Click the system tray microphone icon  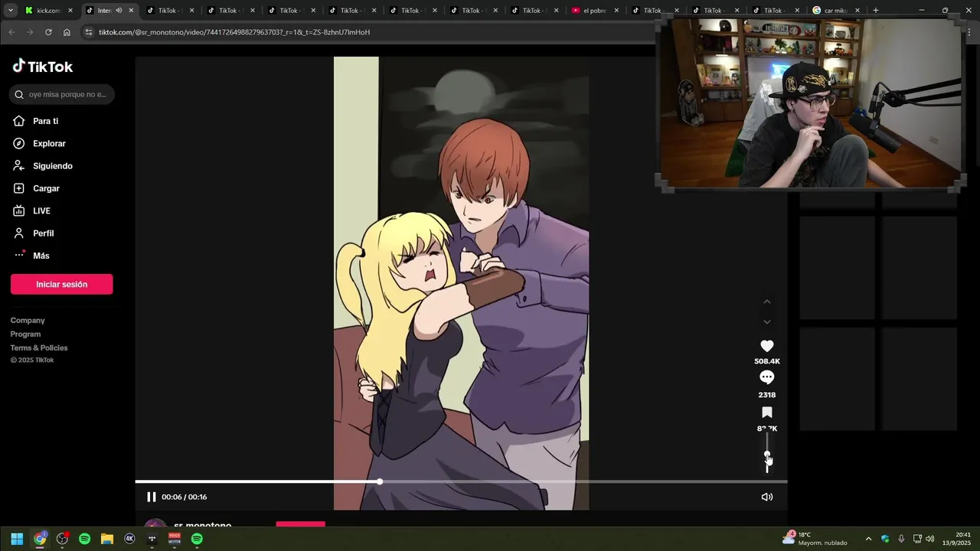point(901,539)
